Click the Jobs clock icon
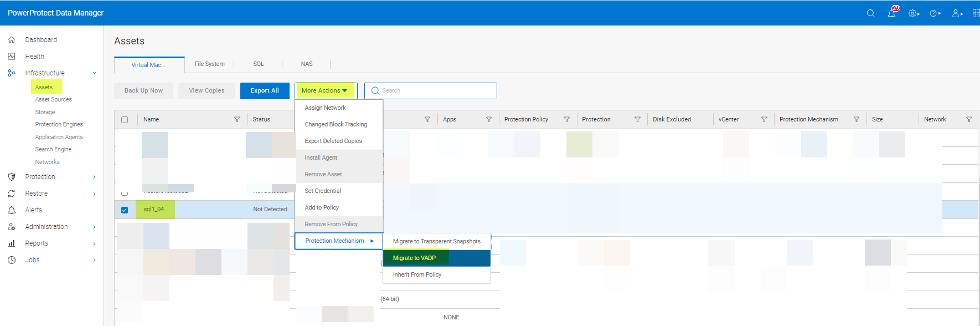This screenshot has height=326, width=980. pyautogui.click(x=12, y=260)
